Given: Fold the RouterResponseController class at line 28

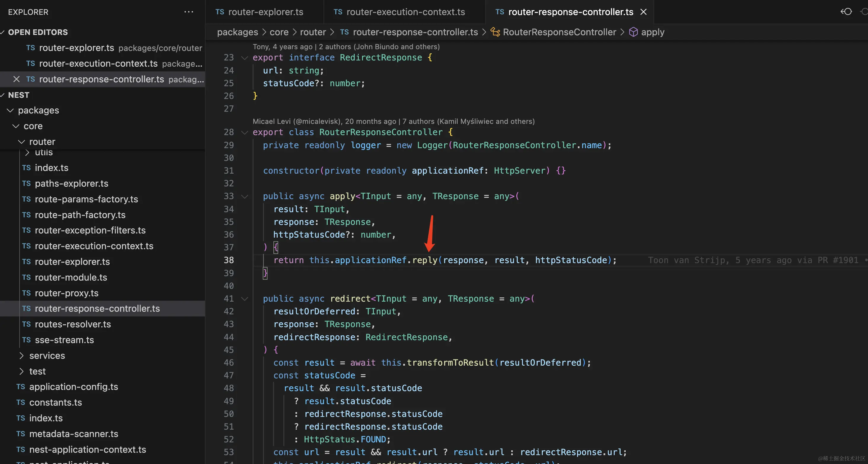Looking at the screenshot, I should point(245,132).
